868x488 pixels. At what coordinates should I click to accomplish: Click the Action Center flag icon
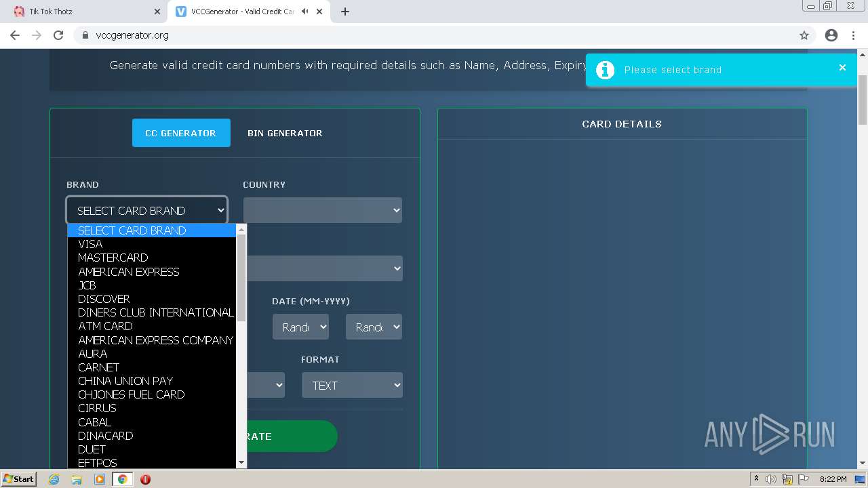click(x=804, y=479)
